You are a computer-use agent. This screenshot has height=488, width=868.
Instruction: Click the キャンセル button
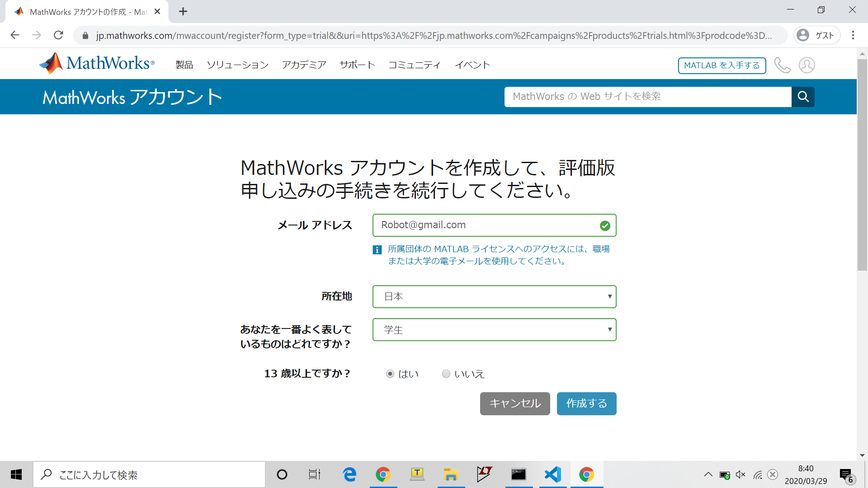click(x=515, y=404)
